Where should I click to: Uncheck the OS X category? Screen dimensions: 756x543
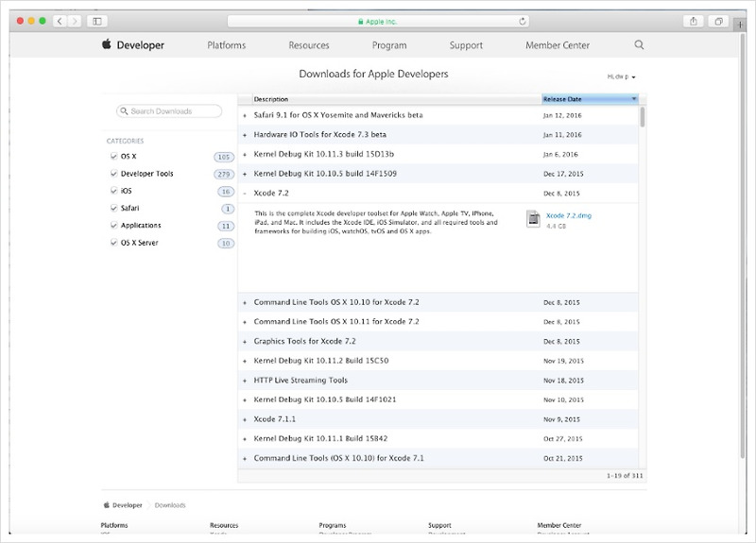click(x=113, y=156)
